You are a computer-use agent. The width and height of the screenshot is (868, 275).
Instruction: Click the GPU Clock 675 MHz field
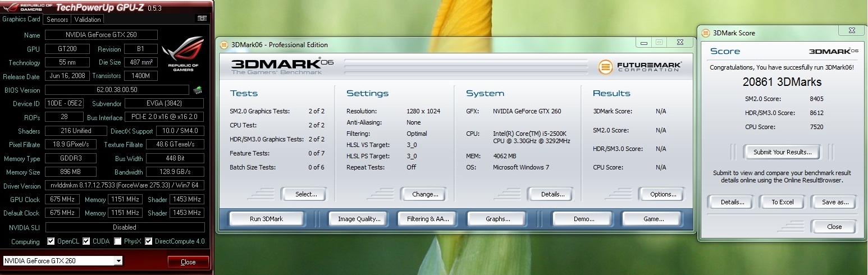coord(62,199)
